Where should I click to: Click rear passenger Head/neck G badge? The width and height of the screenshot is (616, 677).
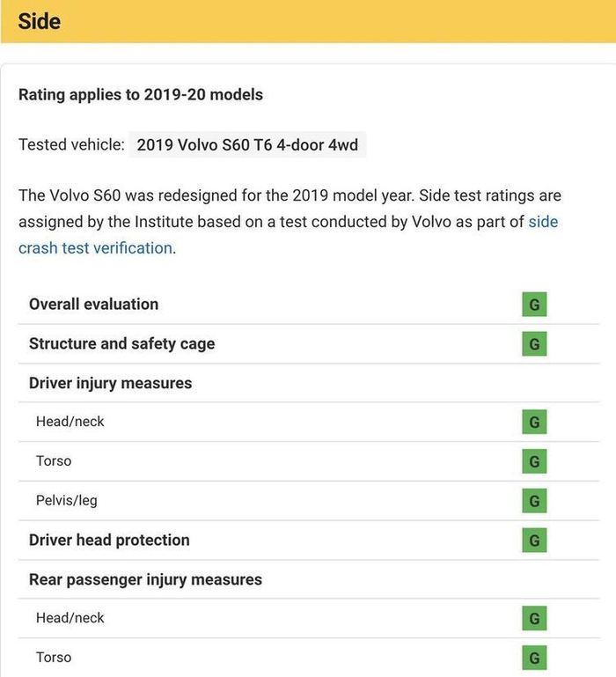click(x=533, y=619)
